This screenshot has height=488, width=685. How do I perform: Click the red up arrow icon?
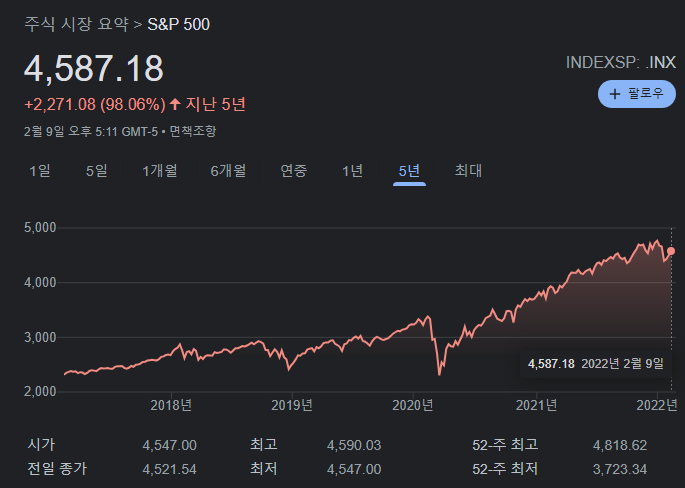click(x=175, y=104)
